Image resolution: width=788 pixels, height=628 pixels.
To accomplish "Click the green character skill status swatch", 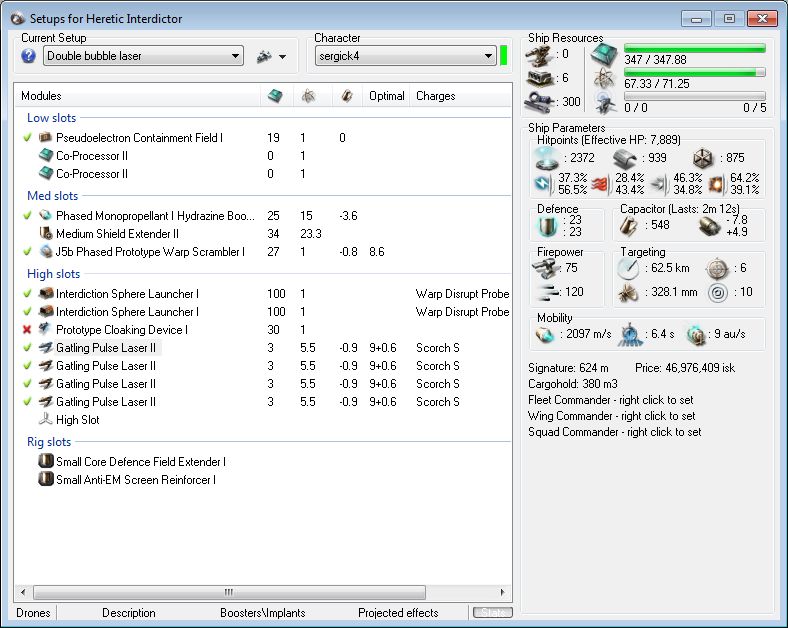I will (x=504, y=55).
